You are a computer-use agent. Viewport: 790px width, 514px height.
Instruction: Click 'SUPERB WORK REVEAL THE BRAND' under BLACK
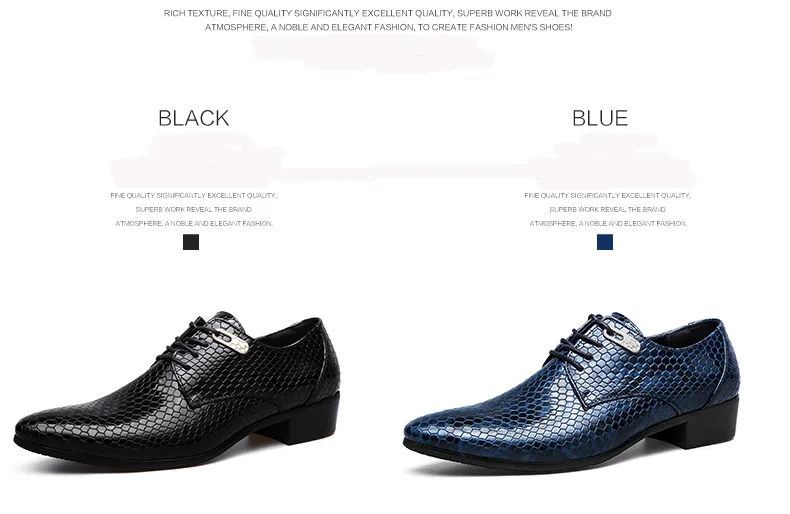pos(193,209)
